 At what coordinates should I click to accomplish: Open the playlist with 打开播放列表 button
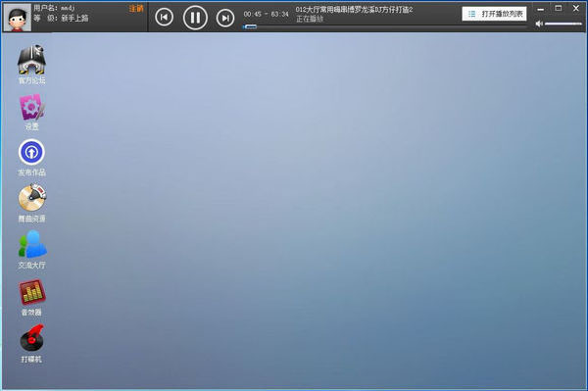[x=494, y=14]
